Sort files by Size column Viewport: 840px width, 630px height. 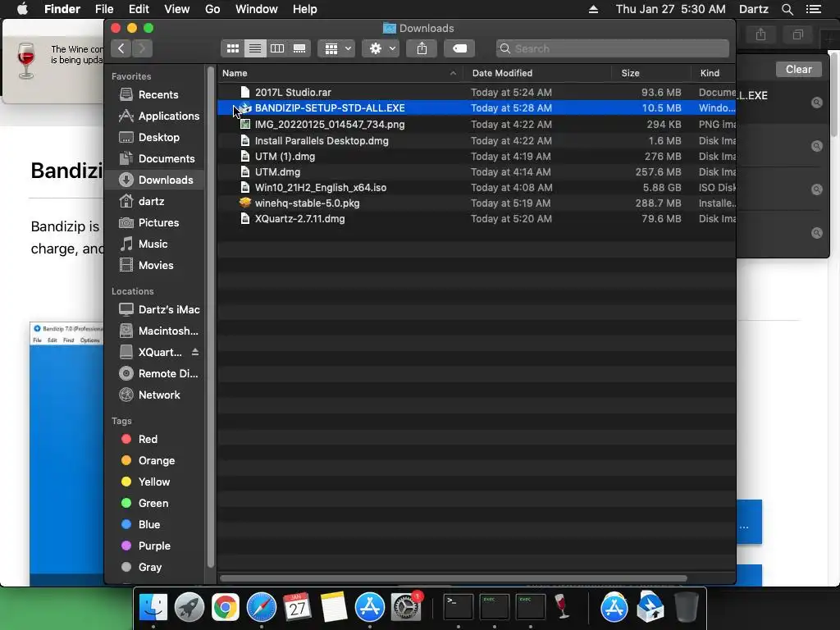point(651,73)
